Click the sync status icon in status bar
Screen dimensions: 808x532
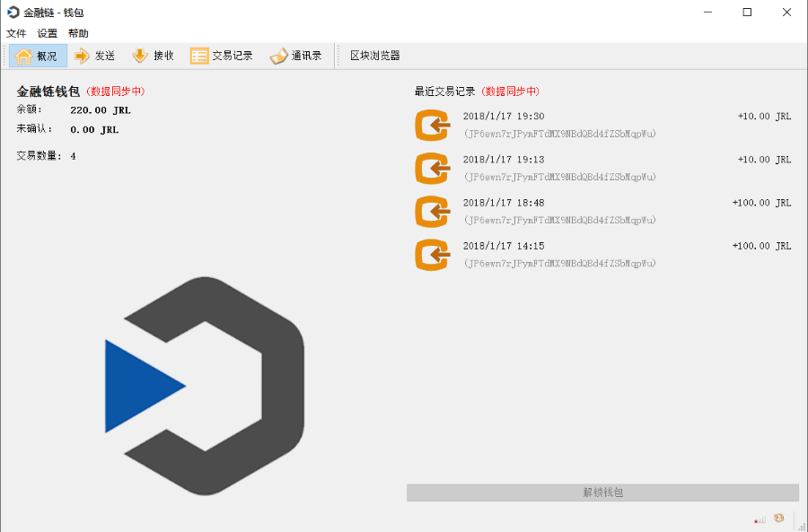[779, 519]
